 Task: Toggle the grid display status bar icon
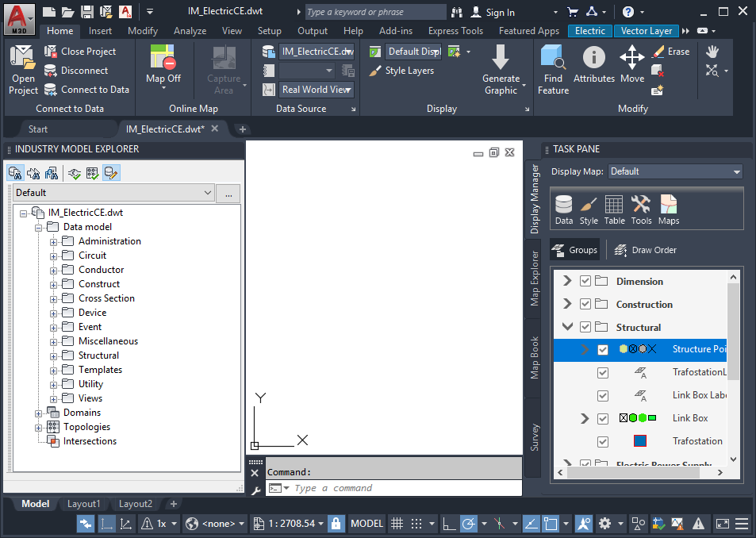click(x=397, y=523)
